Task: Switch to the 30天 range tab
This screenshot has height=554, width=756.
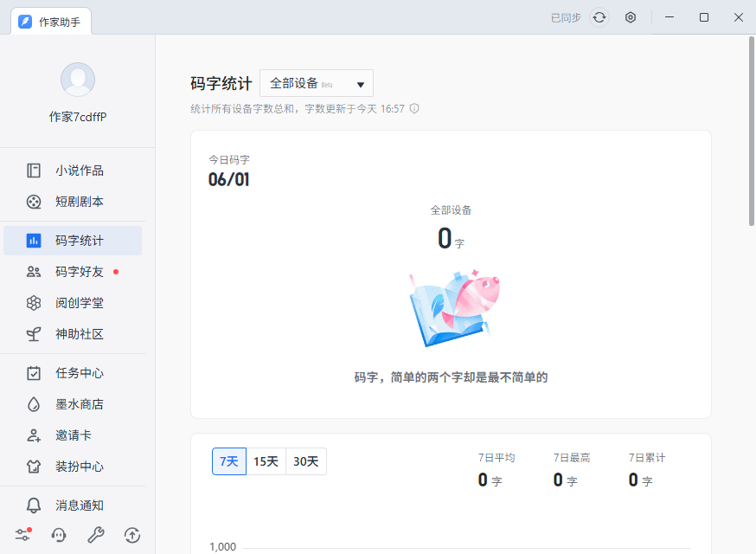Action: [306, 461]
